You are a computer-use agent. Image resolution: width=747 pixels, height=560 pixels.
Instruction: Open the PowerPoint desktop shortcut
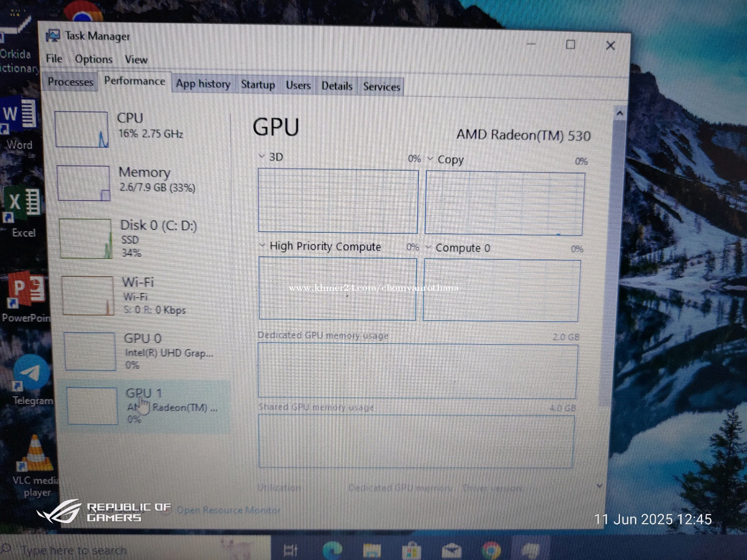(x=27, y=298)
